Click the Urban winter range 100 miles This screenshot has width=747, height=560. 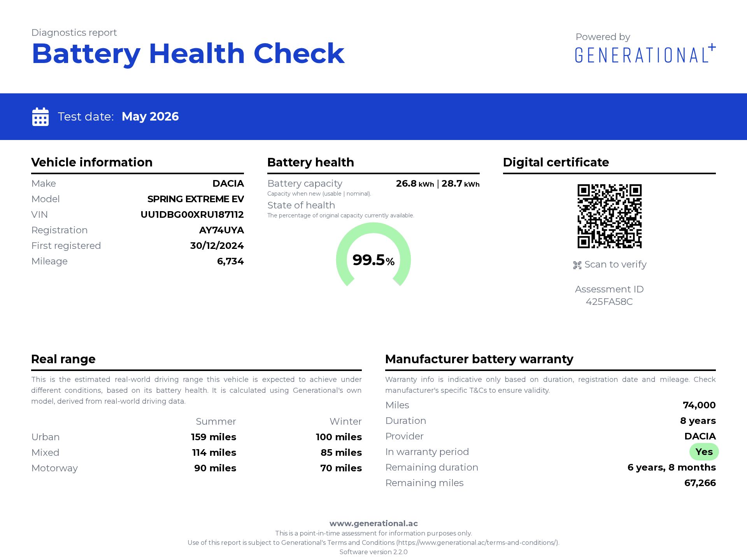coord(339,437)
